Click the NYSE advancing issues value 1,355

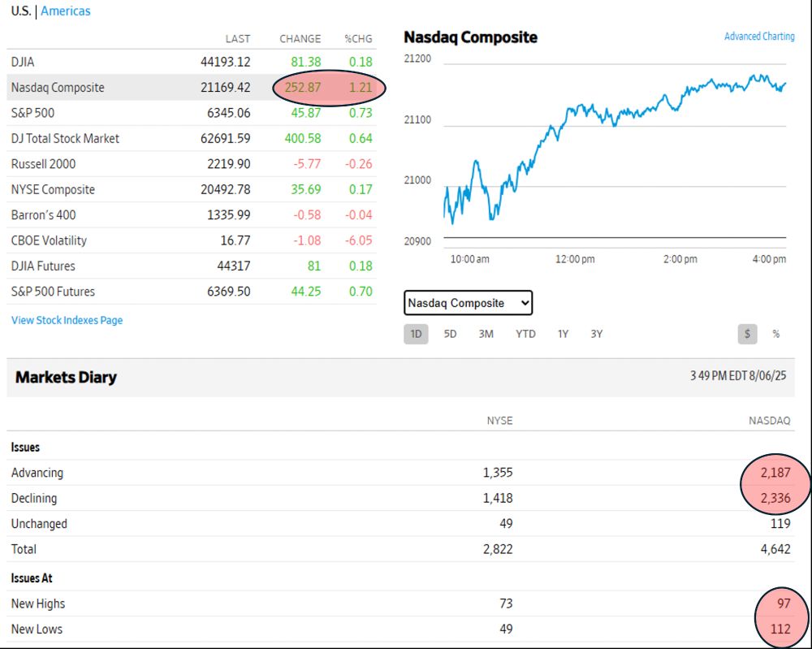point(498,473)
